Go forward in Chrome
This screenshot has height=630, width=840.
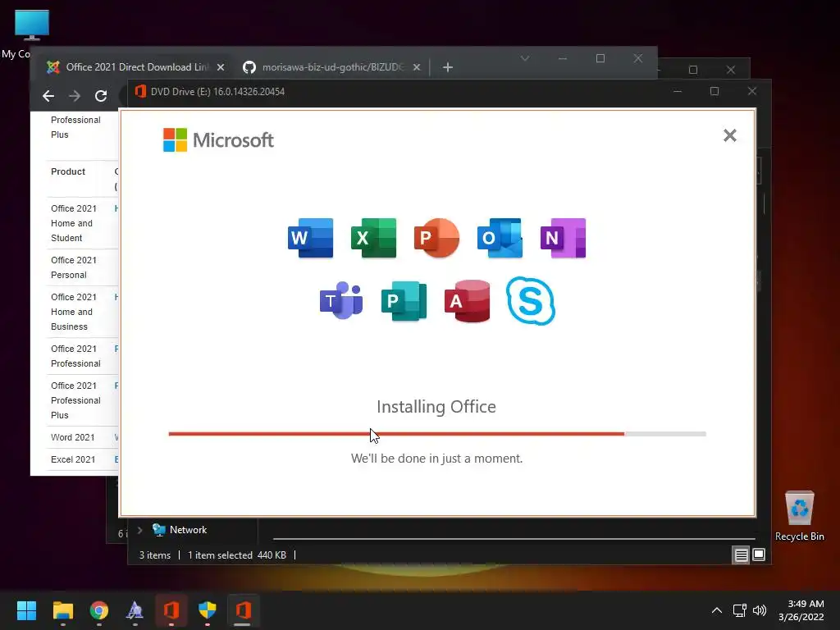pyautogui.click(x=75, y=96)
